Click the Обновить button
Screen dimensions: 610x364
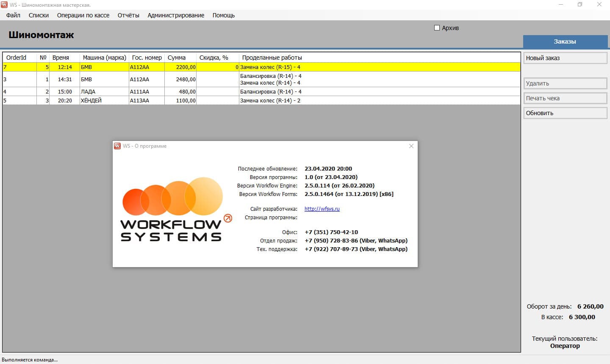(565, 113)
